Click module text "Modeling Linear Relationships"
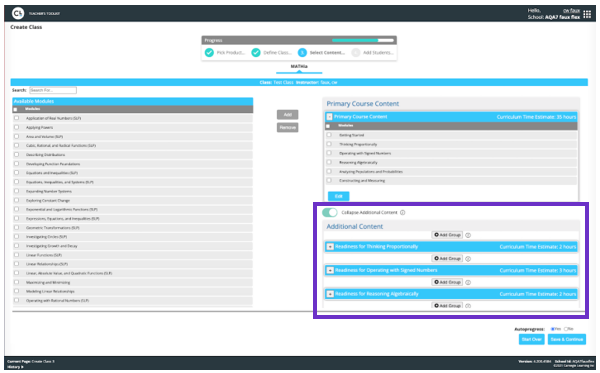The width and height of the screenshot is (600, 373). click(50, 292)
